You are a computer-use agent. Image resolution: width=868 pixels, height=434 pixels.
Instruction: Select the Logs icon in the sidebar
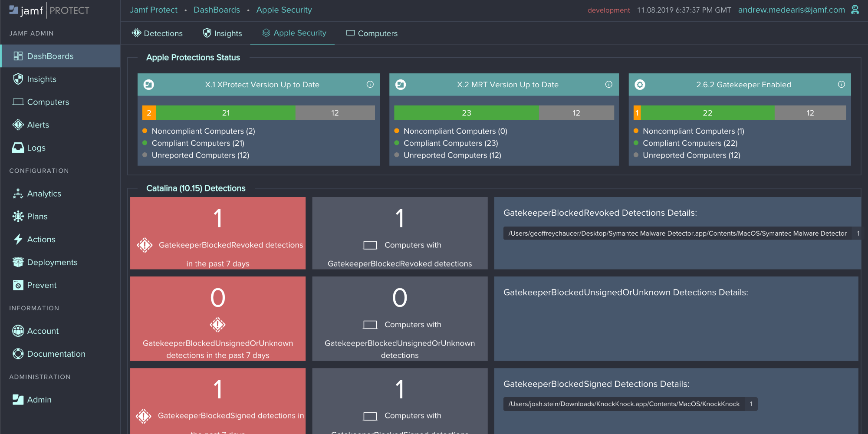(x=18, y=148)
